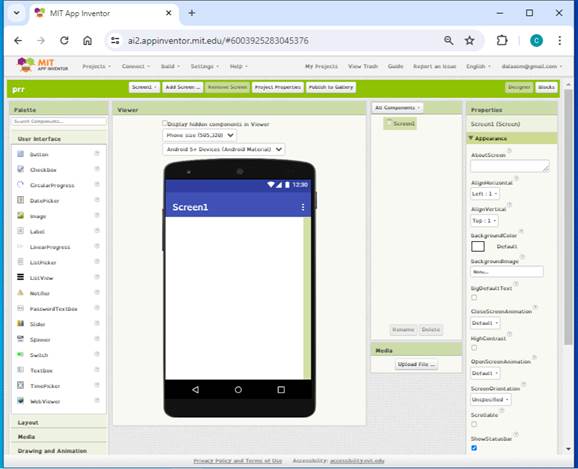Click the BackgroundImage None field
Image resolution: width=578 pixels, height=469 pixels.
pyautogui.click(x=507, y=272)
